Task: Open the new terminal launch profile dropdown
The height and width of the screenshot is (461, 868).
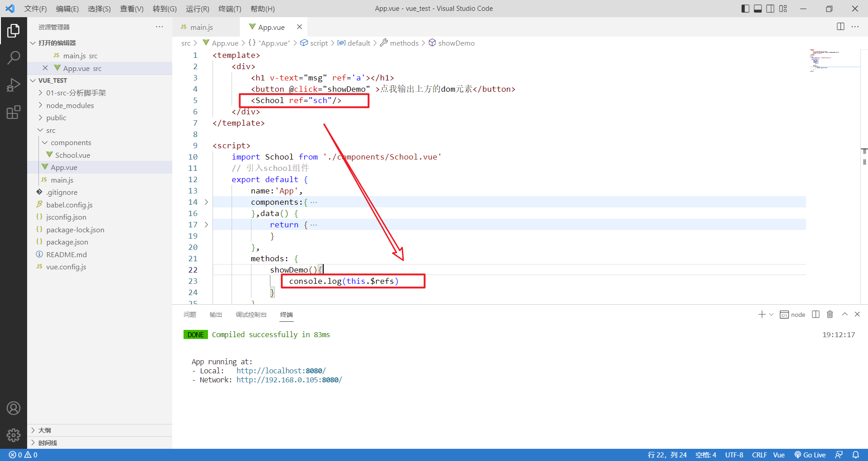Action: click(771, 315)
